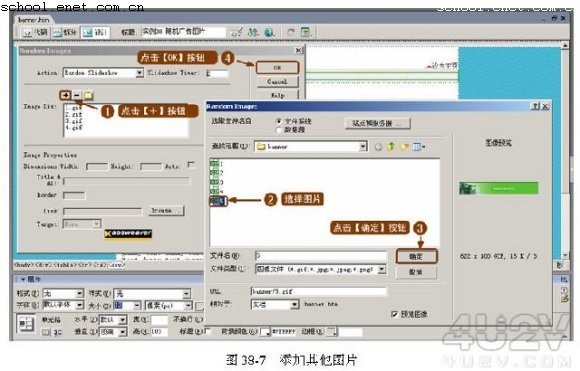The height and width of the screenshot is (371, 580).
Task: Switch to Code view button
Action: tap(35, 33)
